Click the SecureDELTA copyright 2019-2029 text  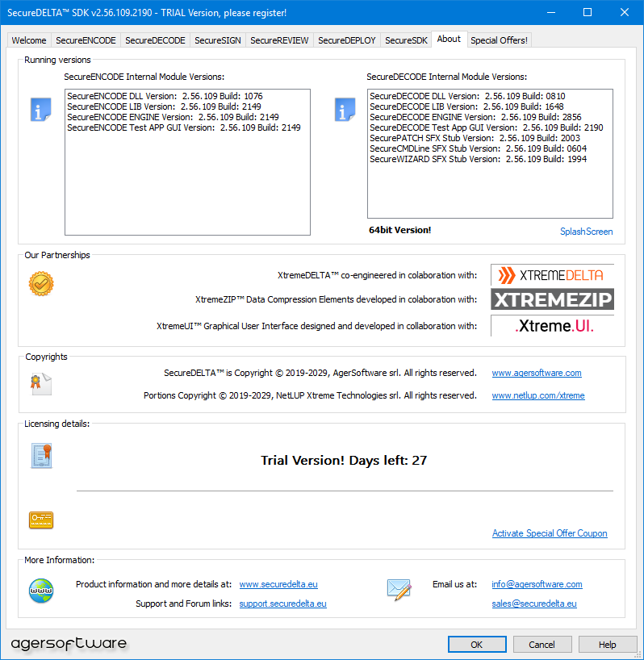coord(320,373)
